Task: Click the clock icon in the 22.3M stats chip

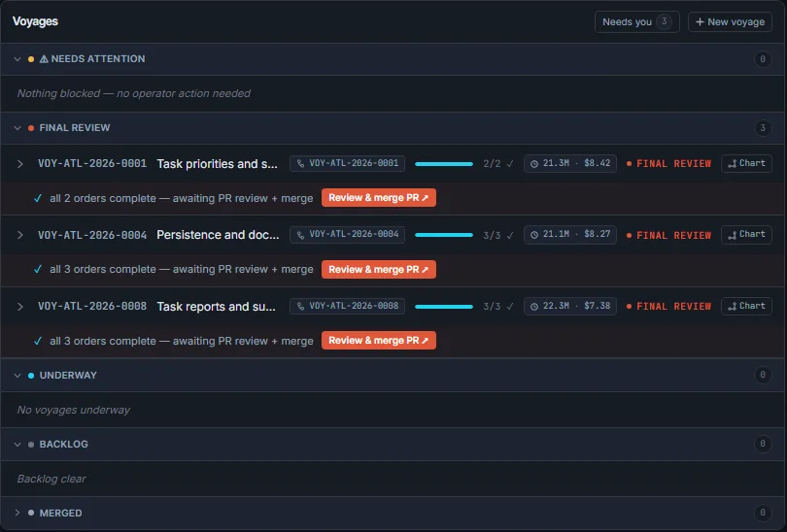Action: tap(534, 307)
